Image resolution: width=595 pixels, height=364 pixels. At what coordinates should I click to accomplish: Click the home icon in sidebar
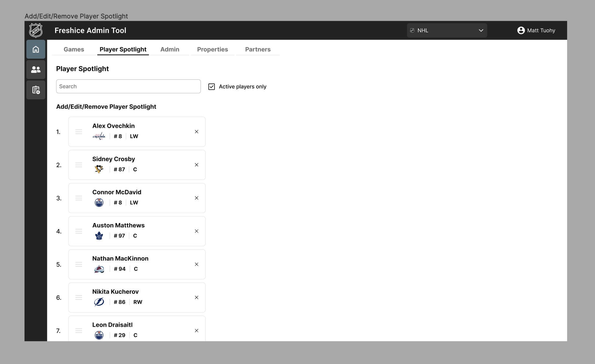pyautogui.click(x=36, y=49)
